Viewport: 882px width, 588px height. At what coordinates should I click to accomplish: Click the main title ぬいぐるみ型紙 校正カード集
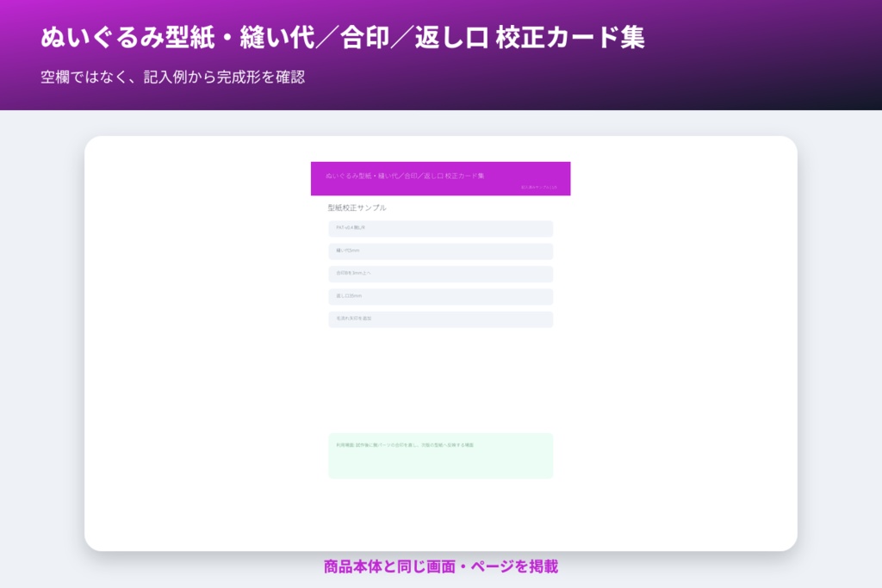[343, 38]
